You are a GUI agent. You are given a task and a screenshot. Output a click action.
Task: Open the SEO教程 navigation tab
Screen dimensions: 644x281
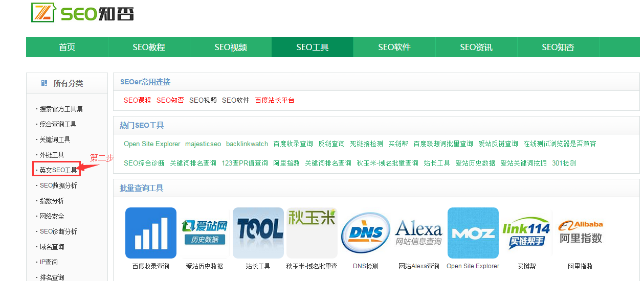click(149, 48)
